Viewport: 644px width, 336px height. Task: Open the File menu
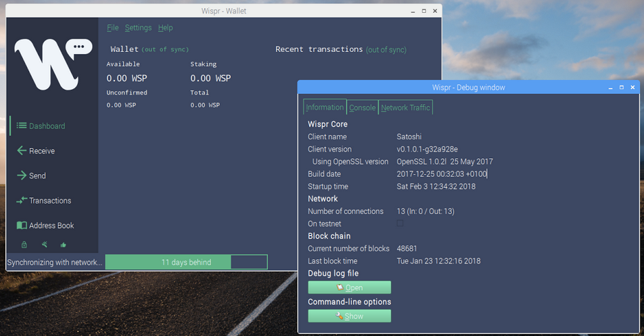click(x=112, y=28)
